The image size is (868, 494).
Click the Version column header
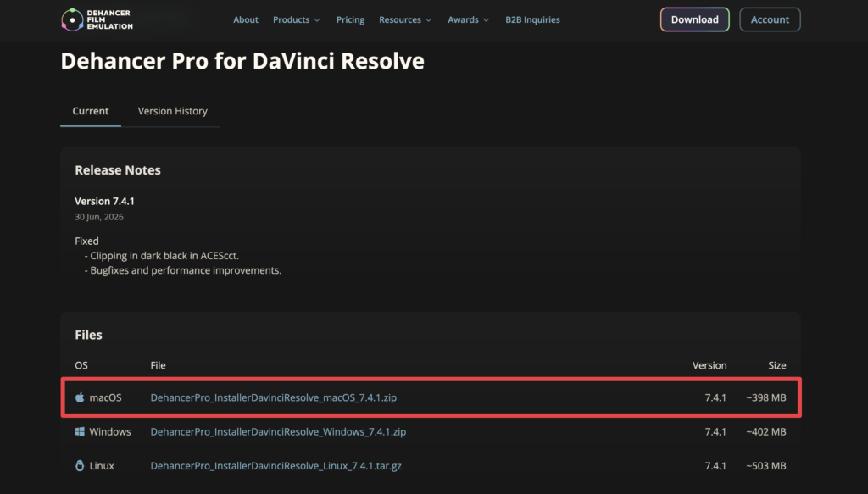point(709,365)
